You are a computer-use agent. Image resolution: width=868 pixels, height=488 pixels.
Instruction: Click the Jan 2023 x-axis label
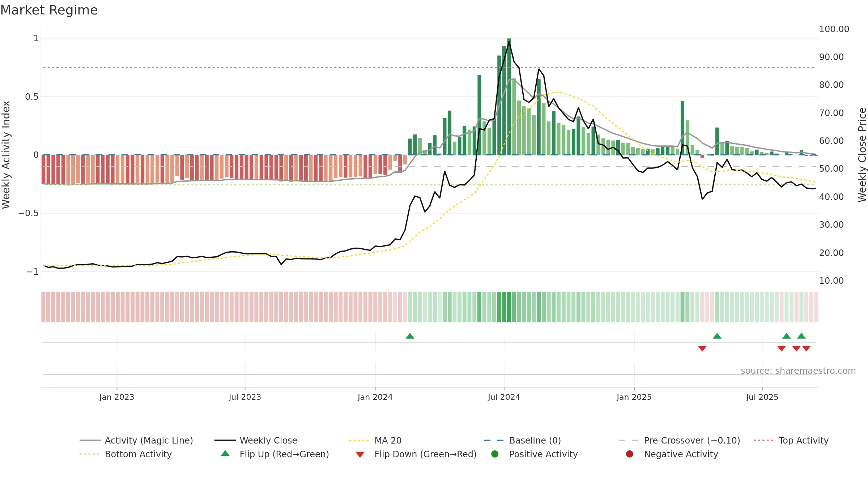click(117, 397)
